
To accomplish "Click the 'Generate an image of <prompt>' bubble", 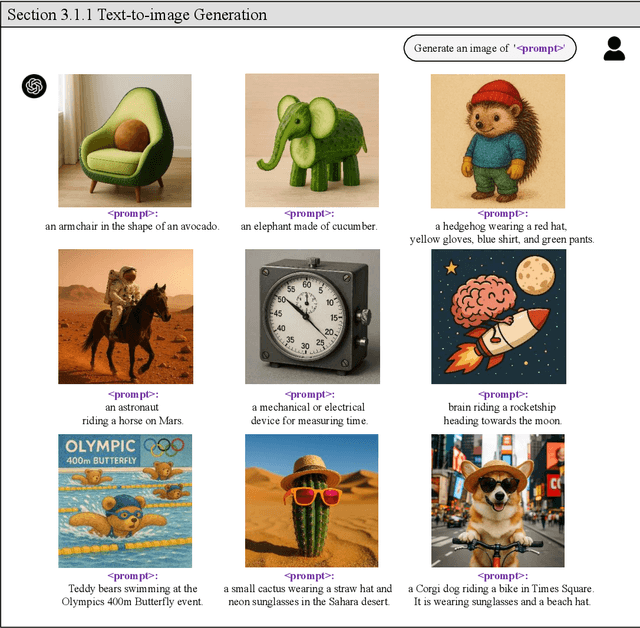I will tap(490, 48).
